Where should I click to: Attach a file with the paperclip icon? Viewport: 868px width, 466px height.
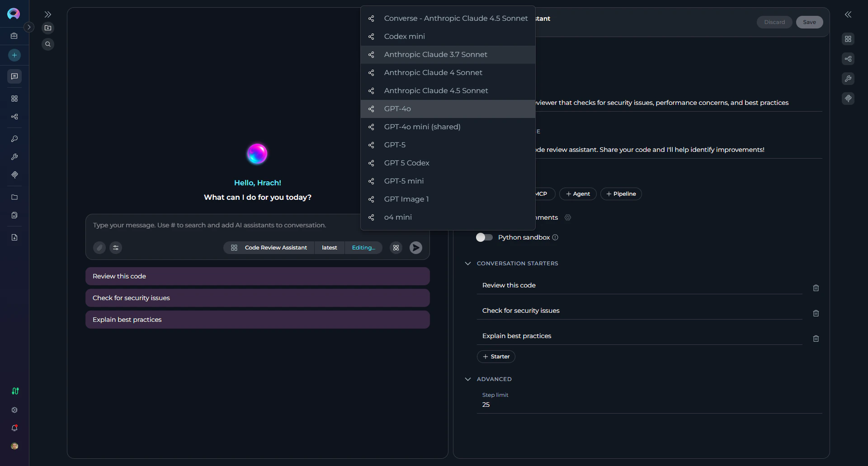click(99, 247)
